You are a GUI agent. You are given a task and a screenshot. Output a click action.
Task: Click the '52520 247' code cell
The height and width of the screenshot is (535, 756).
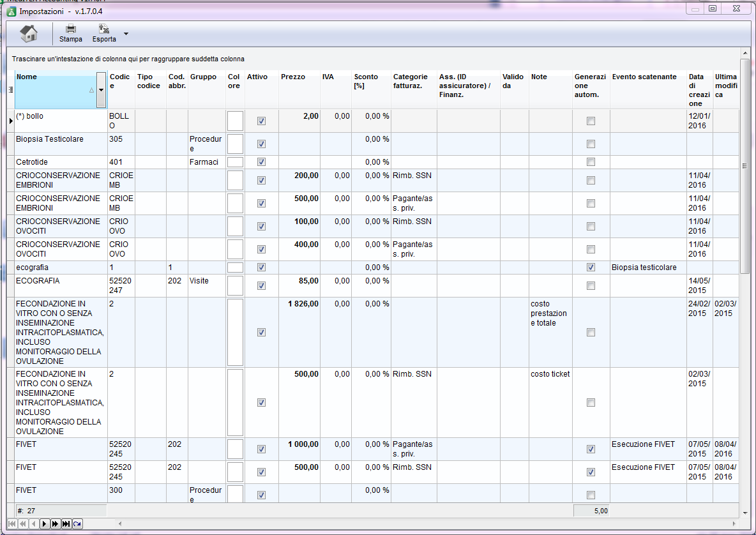tap(121, 286)
